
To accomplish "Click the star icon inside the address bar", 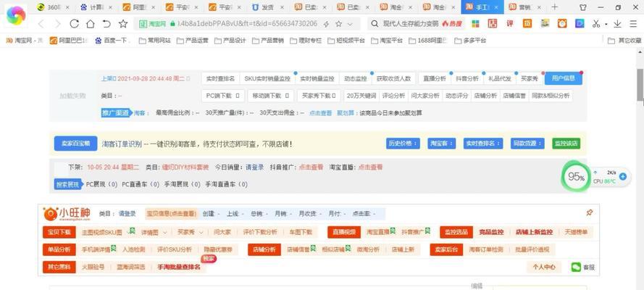I will (x=338, y=24).
